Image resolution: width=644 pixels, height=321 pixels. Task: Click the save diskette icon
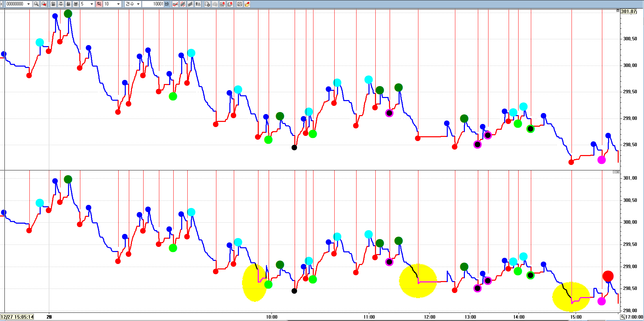(x=239, y=4)
